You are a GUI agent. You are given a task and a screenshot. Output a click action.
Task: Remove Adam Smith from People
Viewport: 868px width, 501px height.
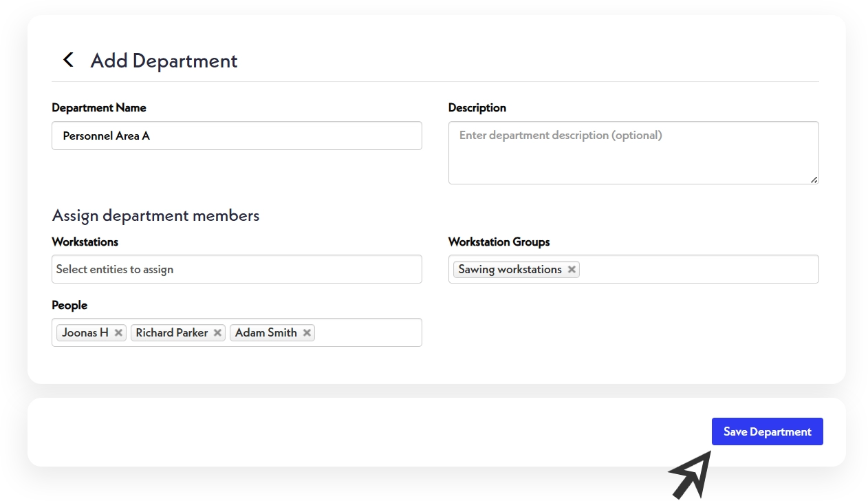pyautogui.click(x=307, y=332)
